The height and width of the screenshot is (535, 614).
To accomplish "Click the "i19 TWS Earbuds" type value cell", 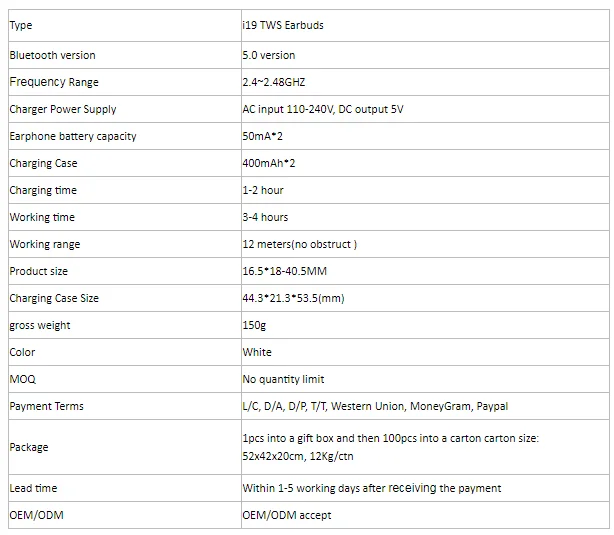I will 283,25.
